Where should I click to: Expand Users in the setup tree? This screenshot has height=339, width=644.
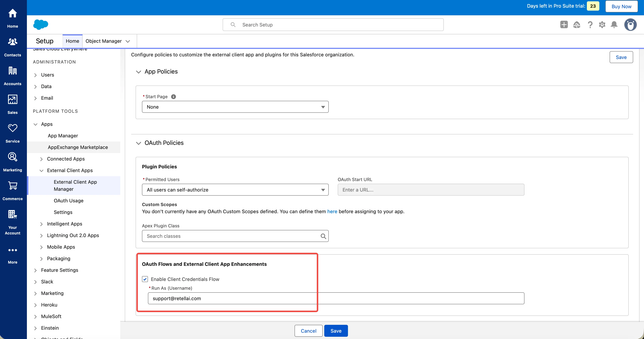(35, 75)
